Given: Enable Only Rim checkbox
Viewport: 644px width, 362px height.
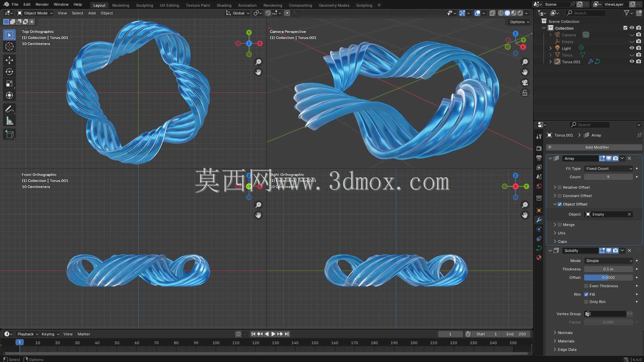Looking at the screenshot, I should pos(586,302).
